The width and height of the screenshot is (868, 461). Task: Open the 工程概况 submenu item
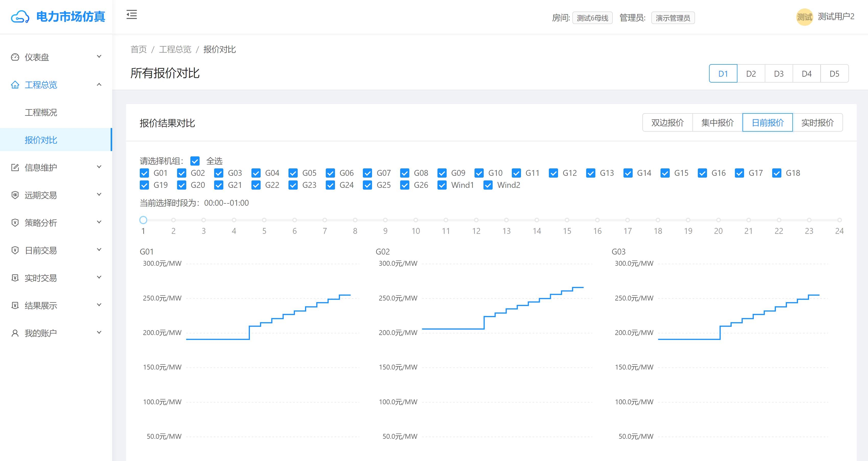(x=56, y=112)
